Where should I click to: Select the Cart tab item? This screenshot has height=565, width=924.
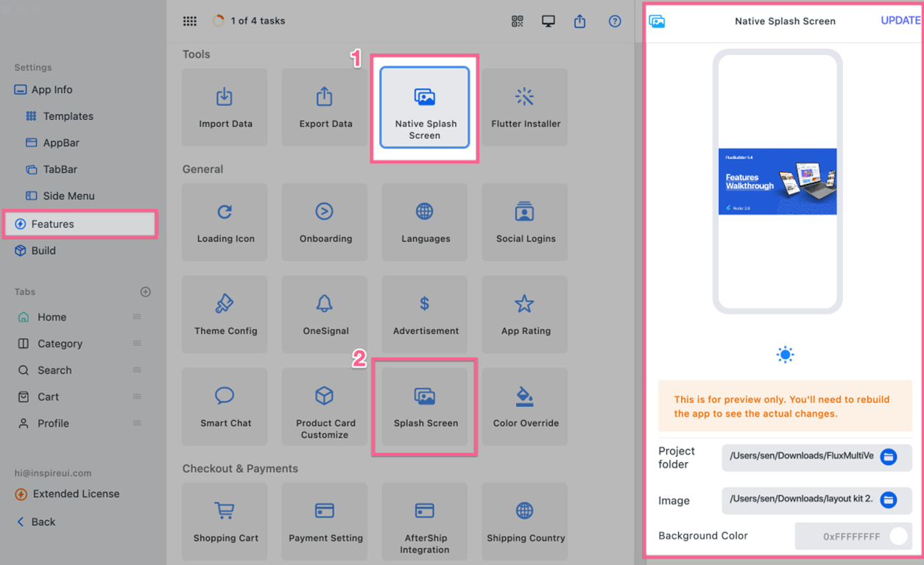pyautogui.click(x=38, y=397)
